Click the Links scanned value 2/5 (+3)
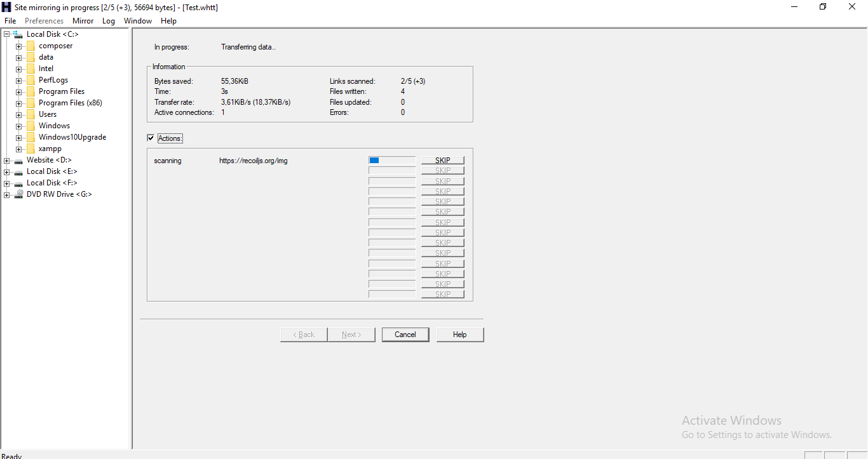 coord(413,81)
